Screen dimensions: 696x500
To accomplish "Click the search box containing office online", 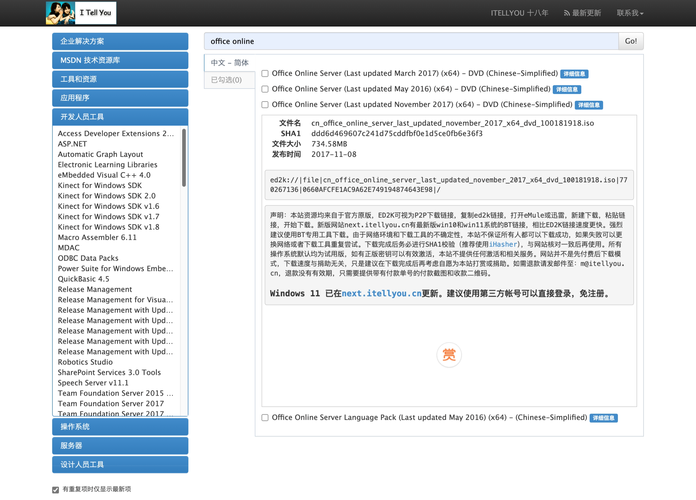I will pos(411,41).
